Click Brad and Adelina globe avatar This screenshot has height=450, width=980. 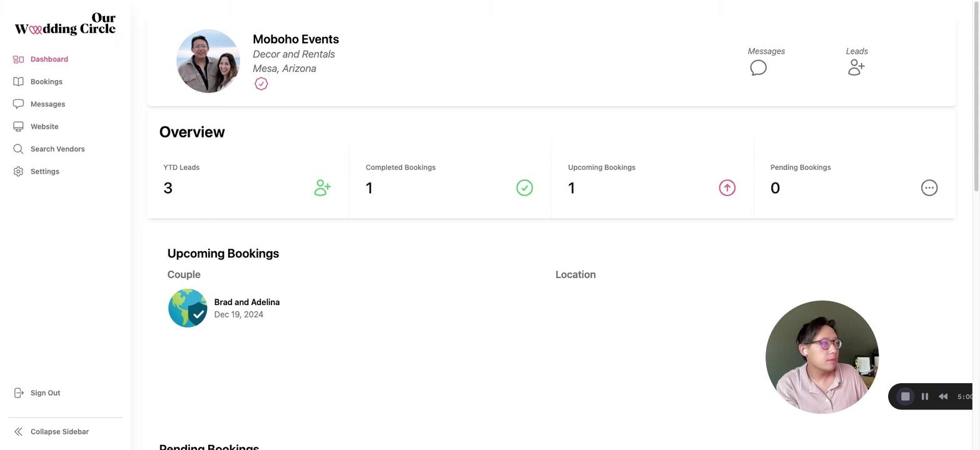coord(188,308)
